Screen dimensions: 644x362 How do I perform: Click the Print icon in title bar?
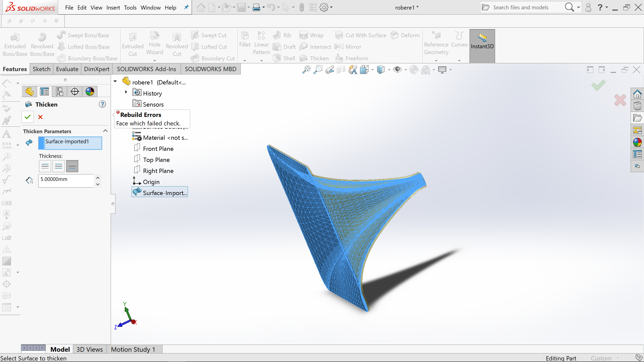click(256, 8)
